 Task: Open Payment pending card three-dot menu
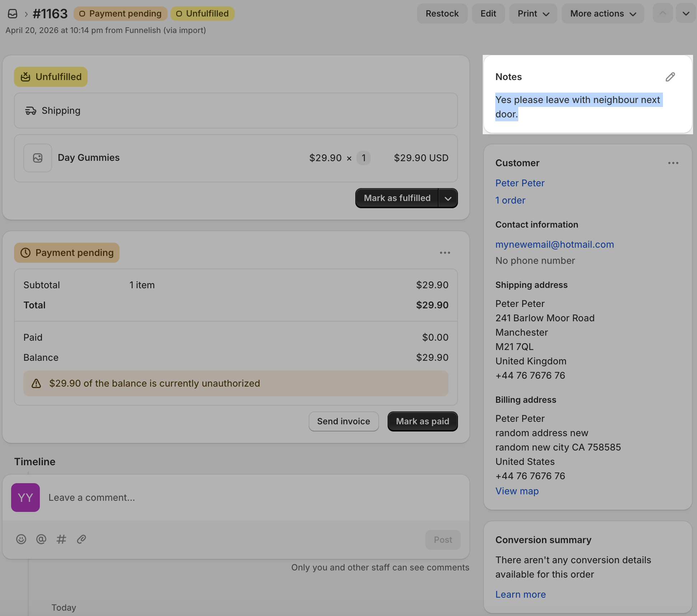[445, 253]
